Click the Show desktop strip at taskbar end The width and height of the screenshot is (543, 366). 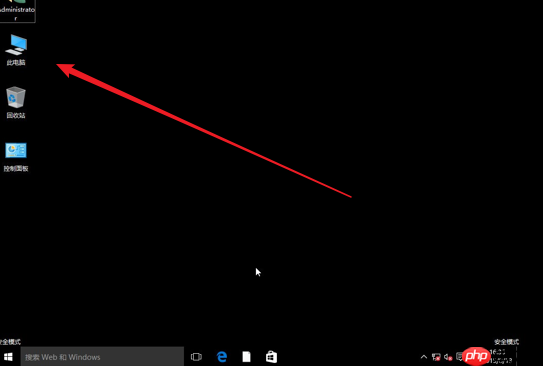517,357
